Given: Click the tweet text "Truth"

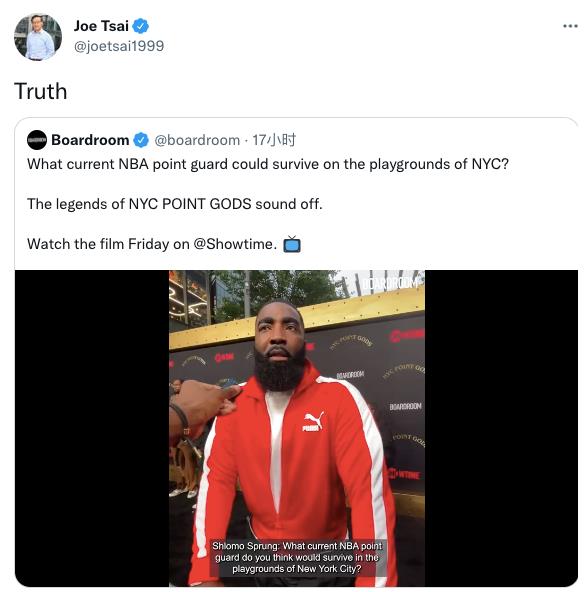Looking at the screenshot, I should tap(41, 91).
